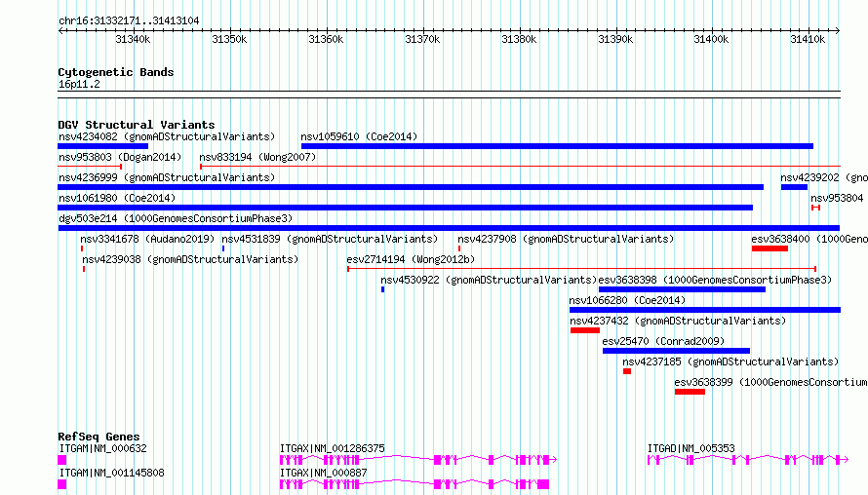Click the esv3638399 red variant bar
Screen dimensions: 868x495
point(690,392)
